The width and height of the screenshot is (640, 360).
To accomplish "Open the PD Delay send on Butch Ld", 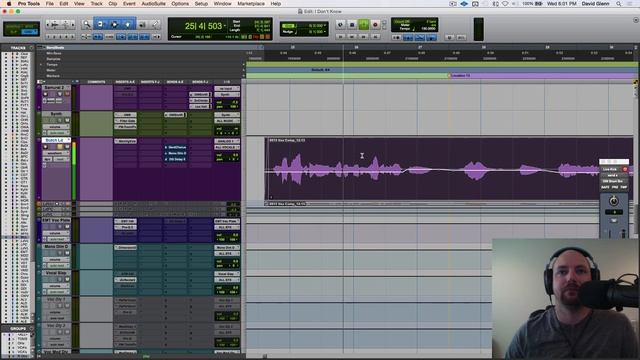I will [x=177, y=159].
